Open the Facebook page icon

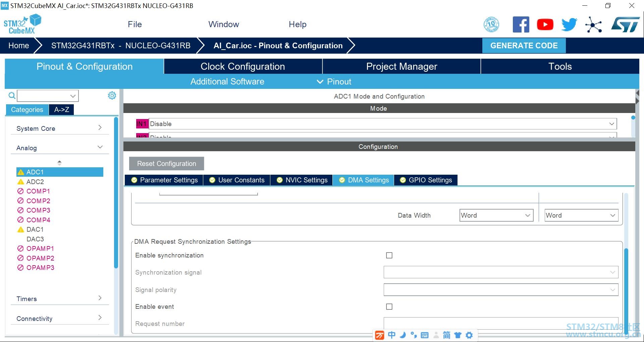pyautogui.click(x=521, y=24)
